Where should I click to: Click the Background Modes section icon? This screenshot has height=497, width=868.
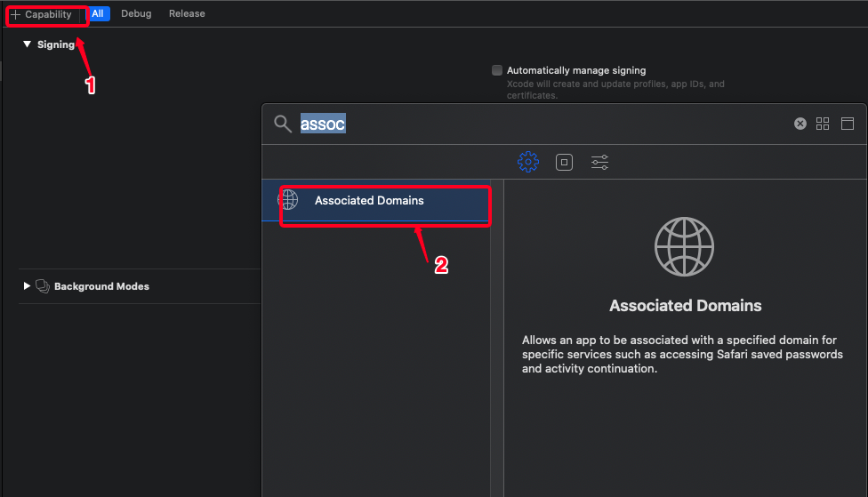coord(43,286)
